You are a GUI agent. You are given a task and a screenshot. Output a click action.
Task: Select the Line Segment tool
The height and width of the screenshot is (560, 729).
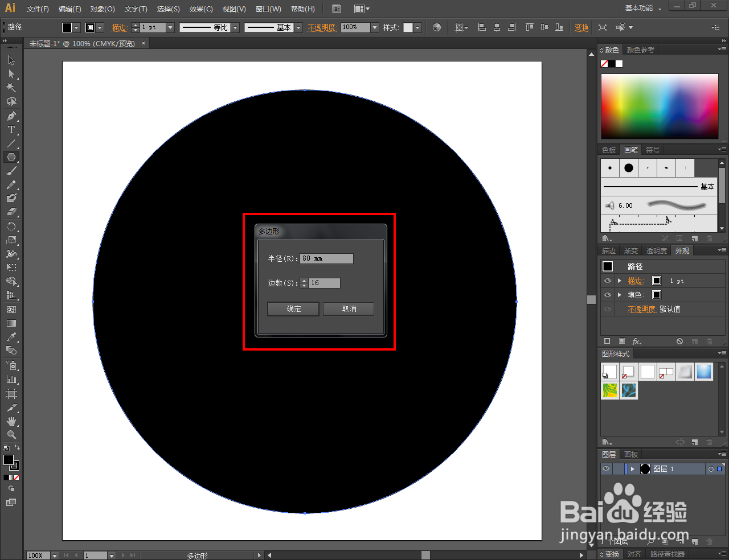coord(11,143)
